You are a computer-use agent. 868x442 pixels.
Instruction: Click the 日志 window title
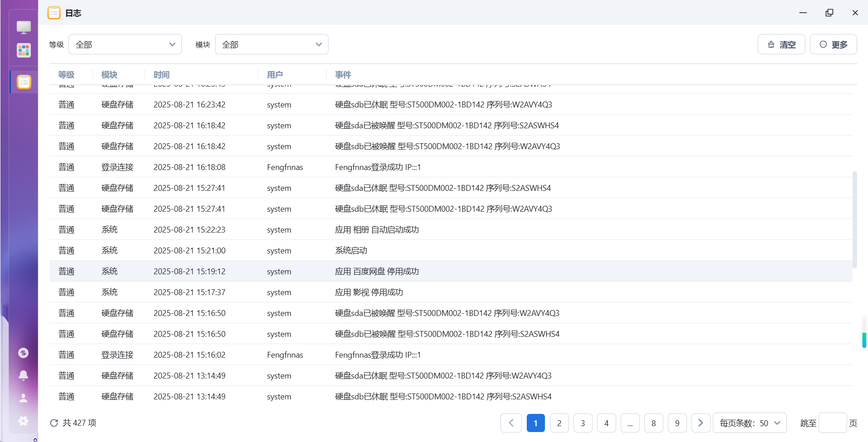(73, 13)
